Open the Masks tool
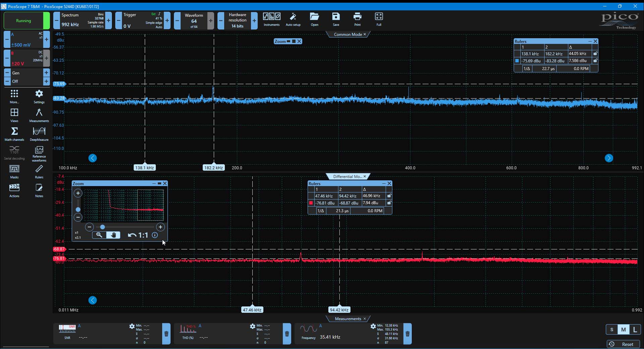The image size is (644, 349). tap(14, 172)
